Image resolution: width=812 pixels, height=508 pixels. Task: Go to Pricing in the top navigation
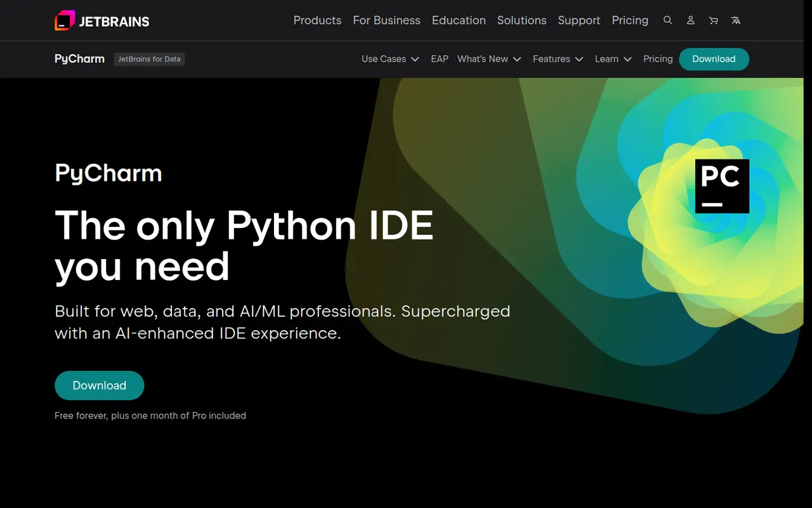pyautogui.click(x=630, y=20)
